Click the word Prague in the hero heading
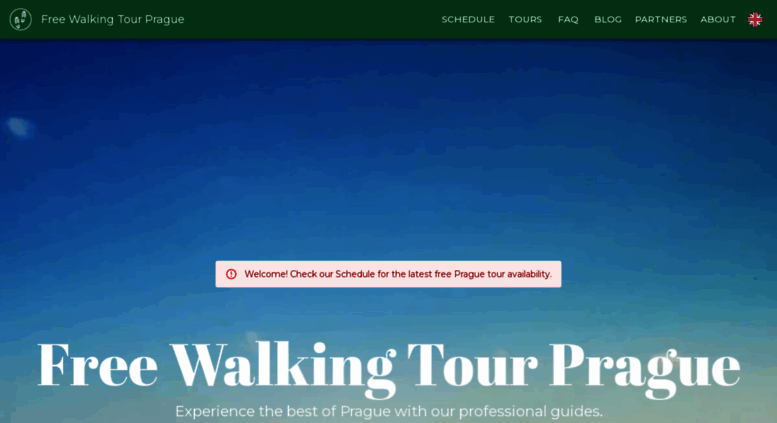The height and width of the screenshot is (423, 777). click(x=644, y=367)
